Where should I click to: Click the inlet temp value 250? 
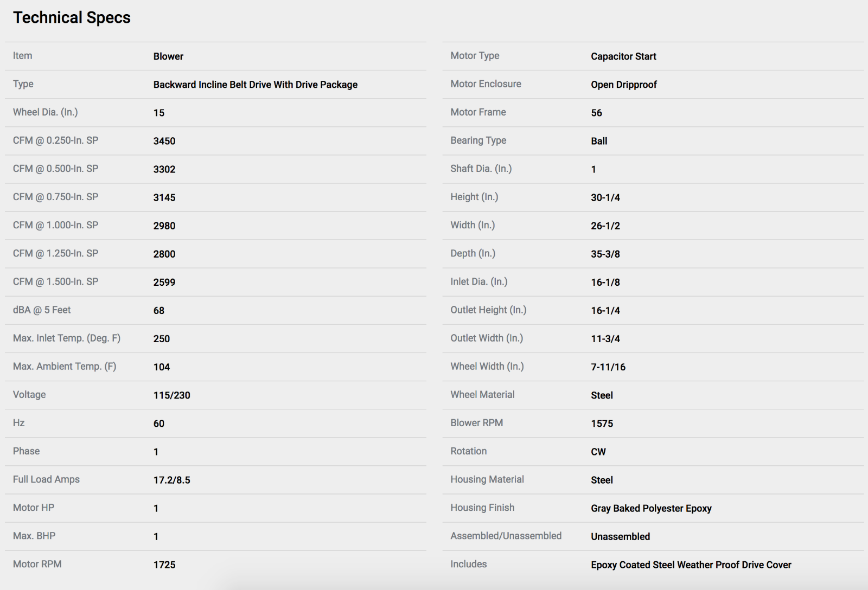click(162, 339)
